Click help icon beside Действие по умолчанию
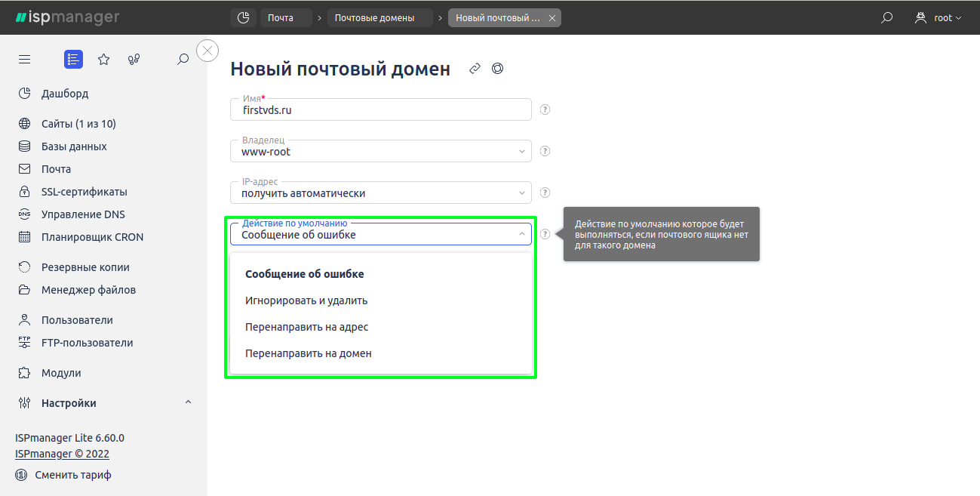 point(545,234)
